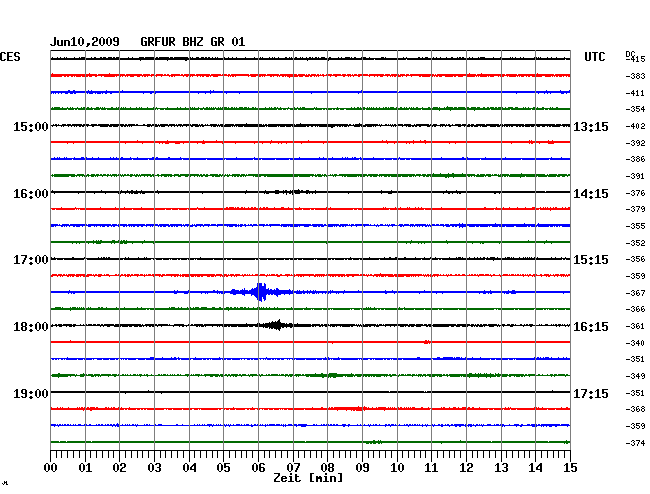Click the x-axis minute label 03
The height and width of the screenshot is (494, 650).
[155, 468]
